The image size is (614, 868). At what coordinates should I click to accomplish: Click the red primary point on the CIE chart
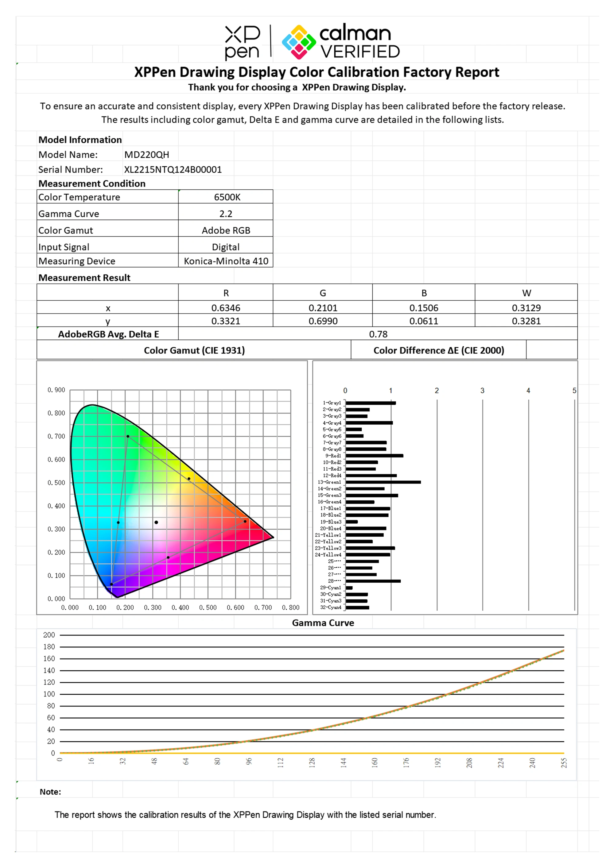tap(245, 521)
